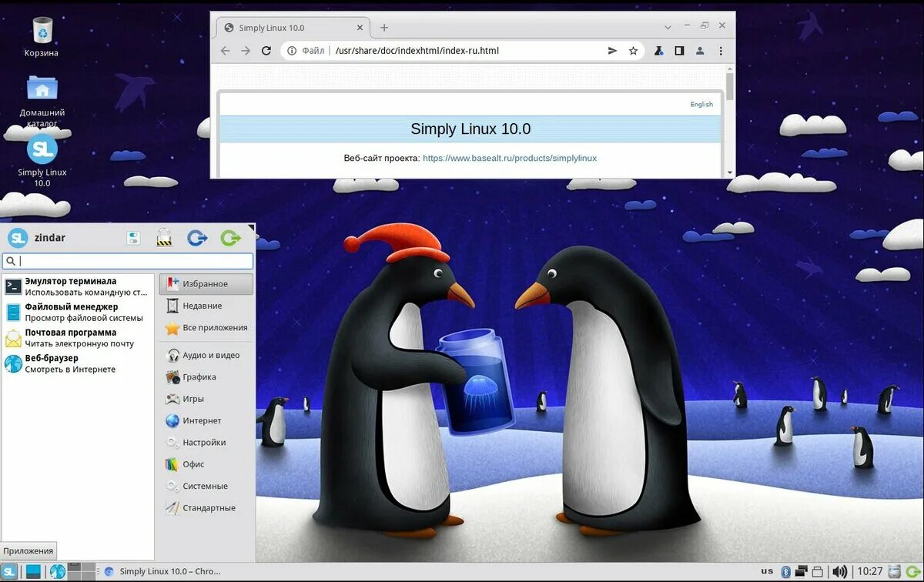Click the zindar user avatar icon

17,238
